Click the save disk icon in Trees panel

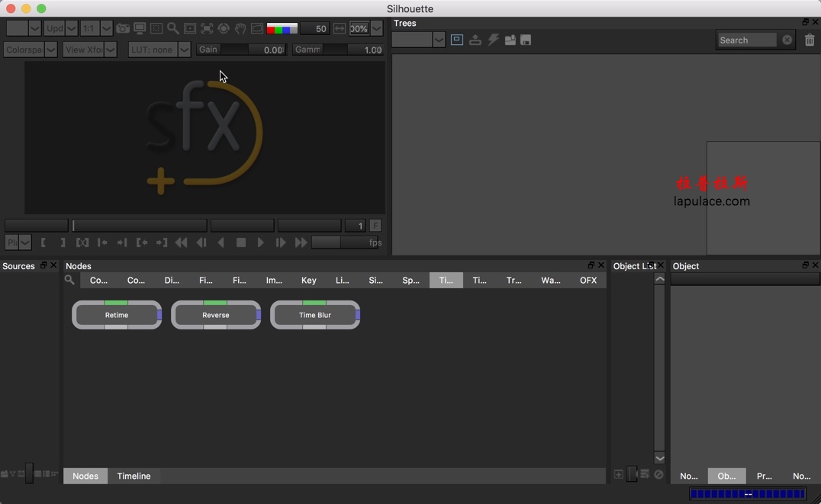click(x=526, y=40)
